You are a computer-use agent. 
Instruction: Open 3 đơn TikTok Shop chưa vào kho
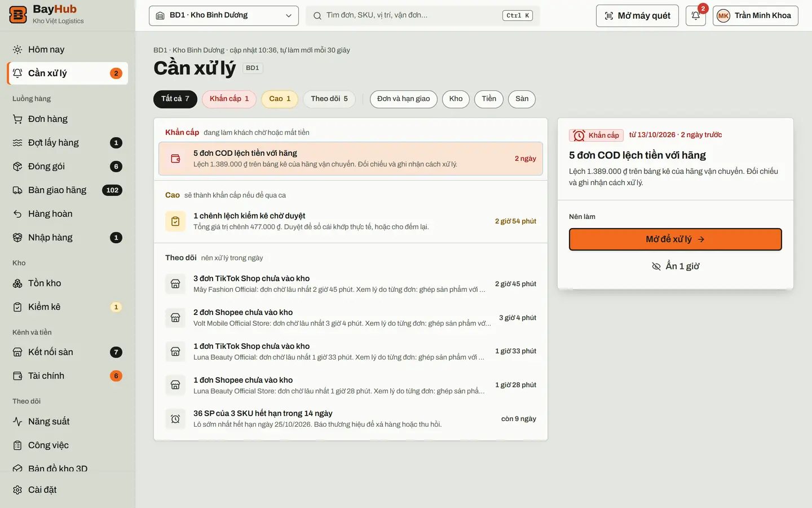(351, 284)
